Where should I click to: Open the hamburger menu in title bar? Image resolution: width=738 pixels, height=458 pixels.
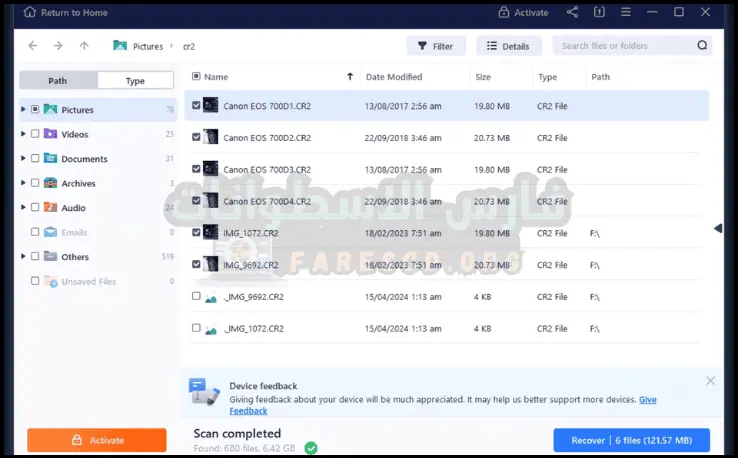pyautogui.click(x=626, y=13)
